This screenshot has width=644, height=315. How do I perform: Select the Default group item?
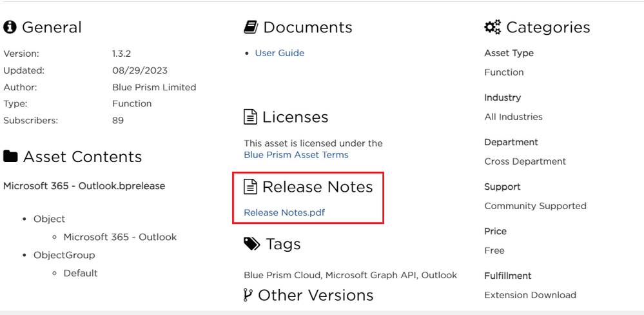pyautogui.click(x=81, y=273)
